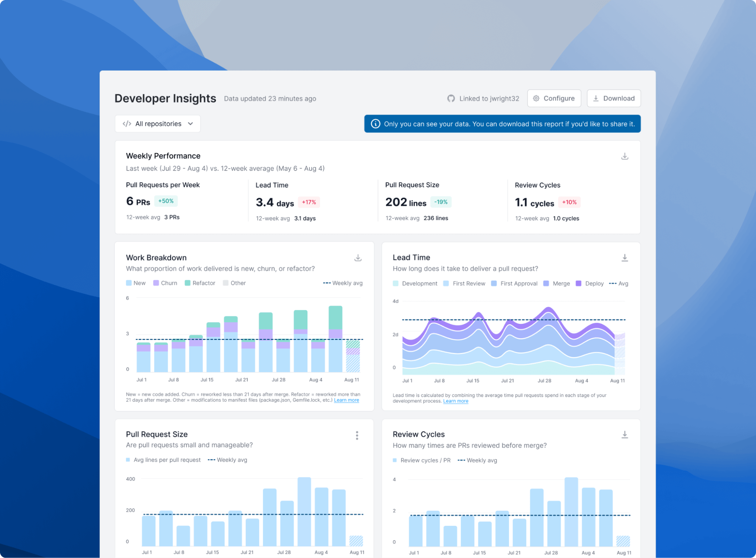Expand the repository selector chevron
Image resolution: width=756 pixels, height=558 pixels.
pos(190,123)
